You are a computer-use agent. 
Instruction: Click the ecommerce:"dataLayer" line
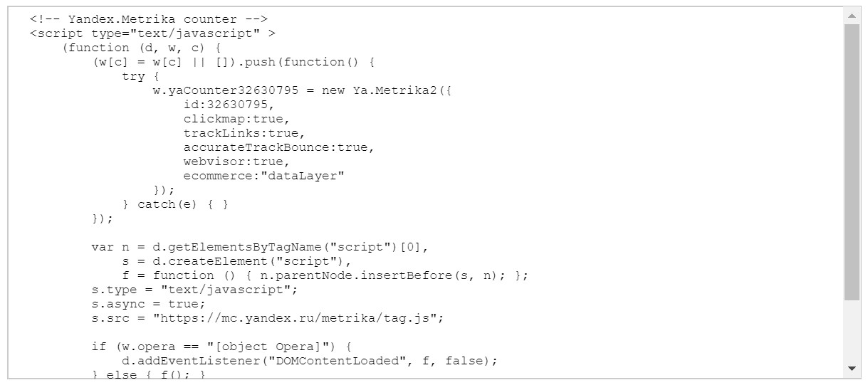pyautogui.click(x=263, y=176)
